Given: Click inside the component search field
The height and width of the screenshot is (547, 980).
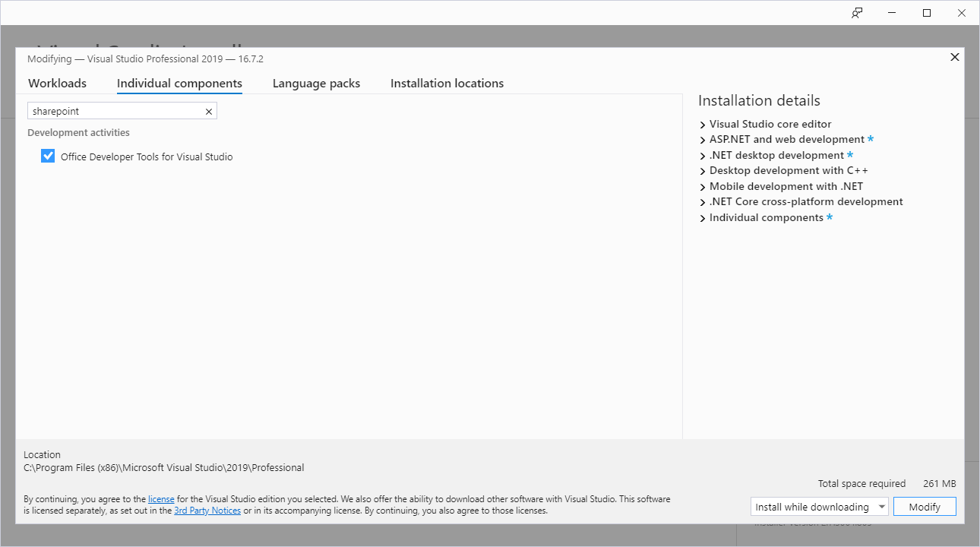Looking at the screenshot, I should (114, 111).
